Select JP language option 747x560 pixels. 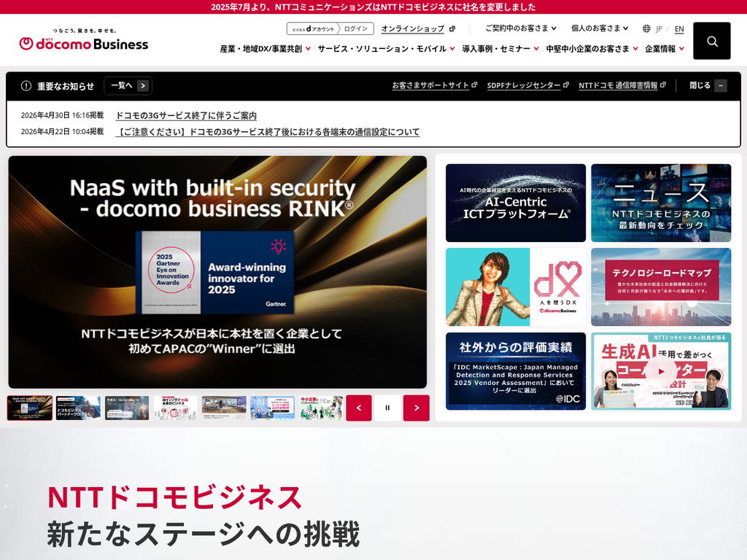pyautogui.click(x=659, y=29)
